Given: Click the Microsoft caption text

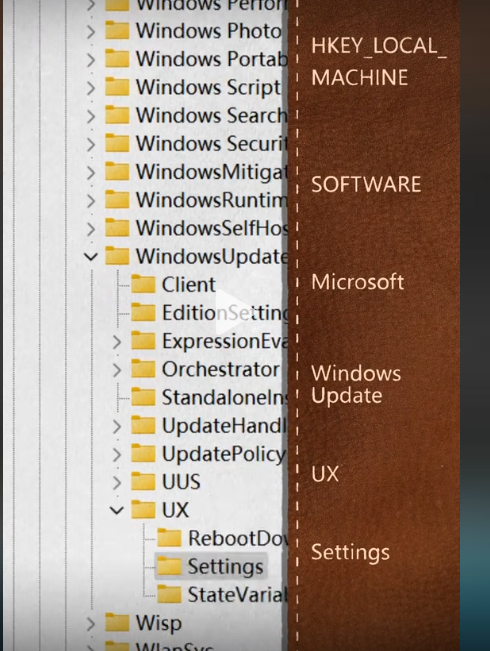Looking at the screenshot, I should pyautogui.click(x=358, y=282).
